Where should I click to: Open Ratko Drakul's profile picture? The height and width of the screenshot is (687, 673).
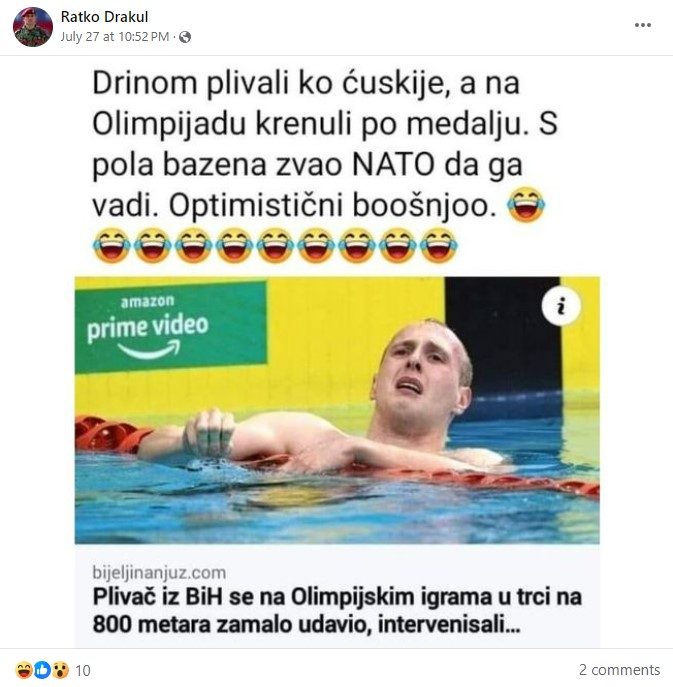coord(33,27)
